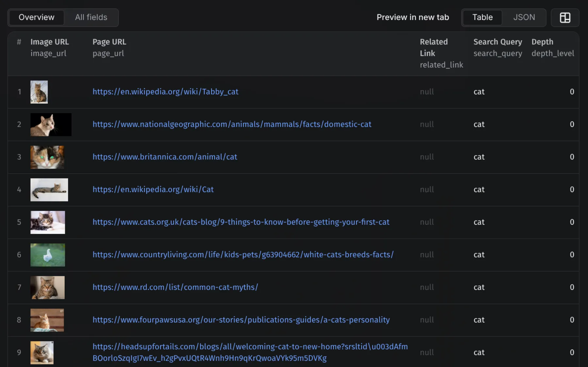Screen dimensions: 588x367
Task: Click the null cell in row 8
Action: 427,320
